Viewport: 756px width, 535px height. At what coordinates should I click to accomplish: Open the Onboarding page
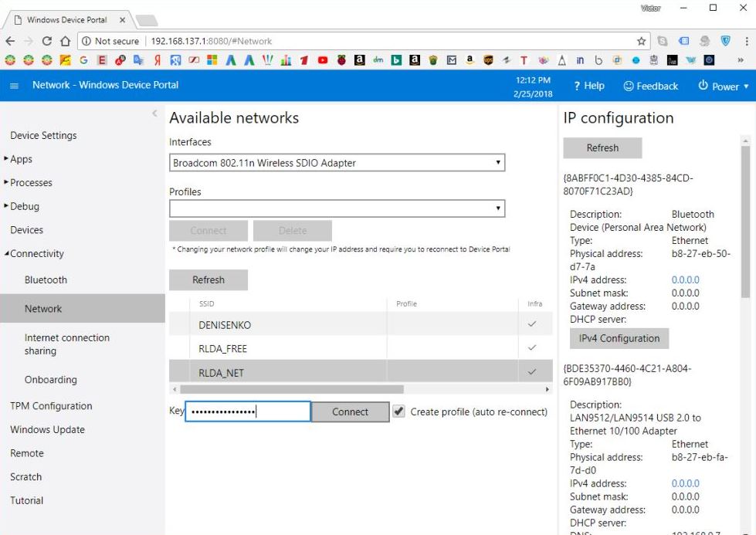pos(51,380)
